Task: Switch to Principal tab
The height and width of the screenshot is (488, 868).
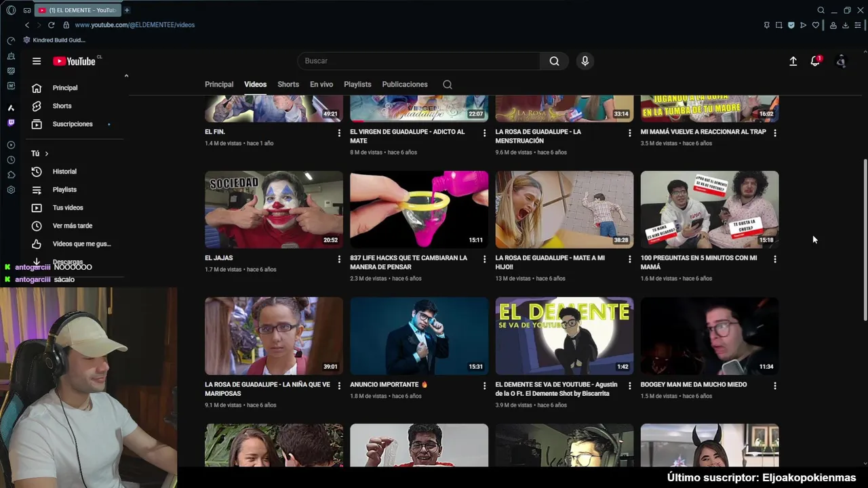Action: pos(219,85)
